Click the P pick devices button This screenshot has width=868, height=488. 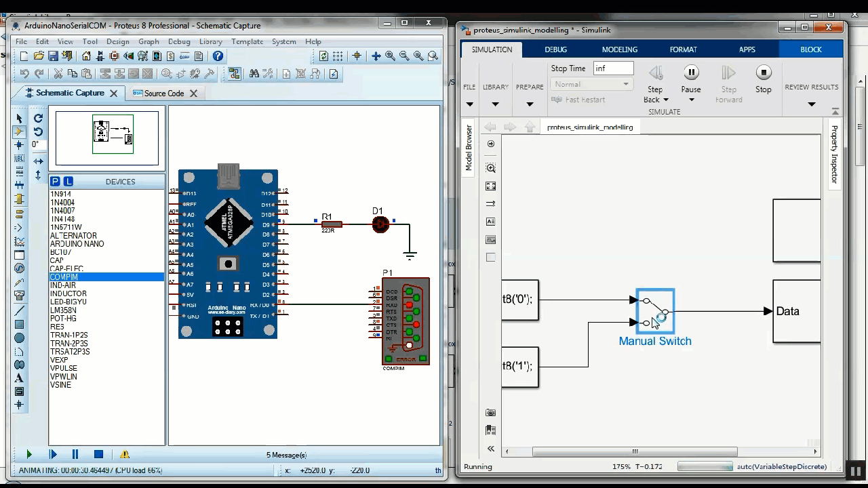(x=56, y=182)
